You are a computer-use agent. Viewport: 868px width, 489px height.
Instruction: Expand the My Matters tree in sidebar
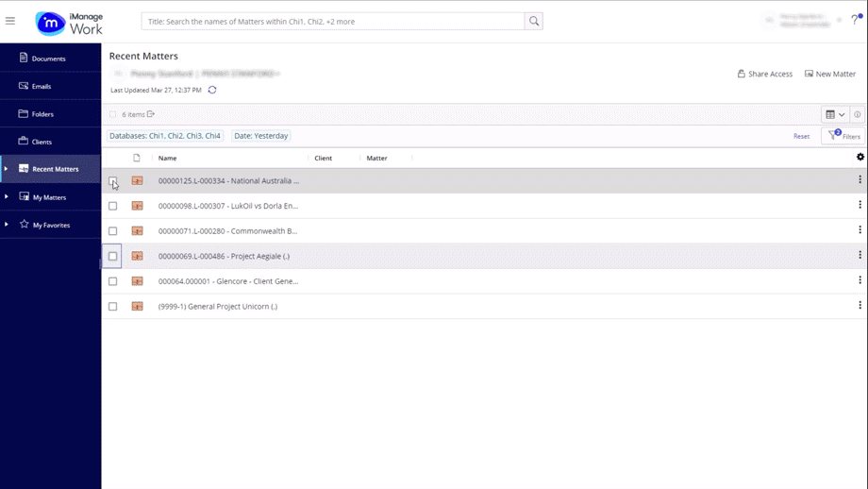coord(7,197)
